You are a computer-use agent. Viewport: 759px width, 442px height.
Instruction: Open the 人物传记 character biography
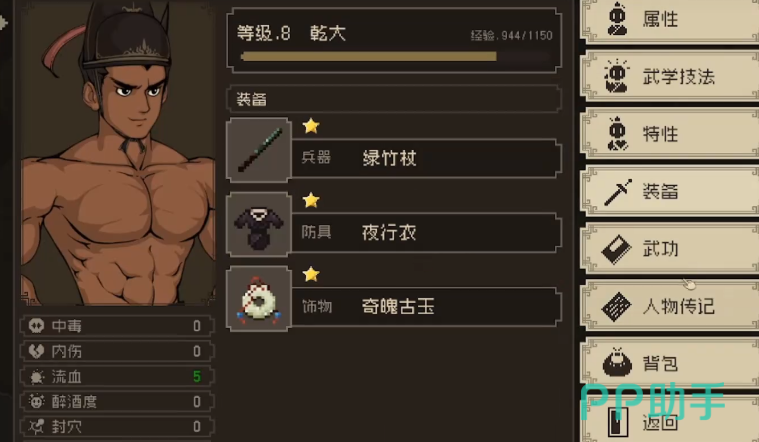pos(670,306)
